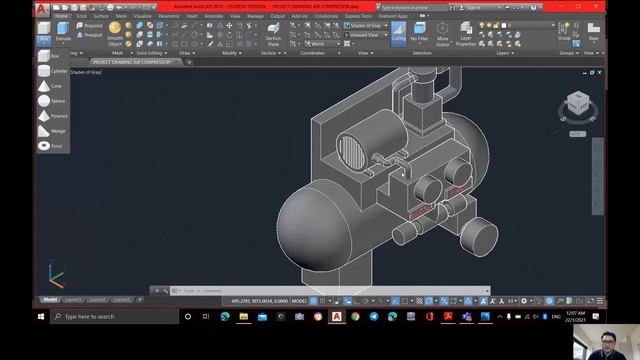Screen dimensions: 640x360
Task: Toggle polar tracking in status bar
Action: point(366,301)
